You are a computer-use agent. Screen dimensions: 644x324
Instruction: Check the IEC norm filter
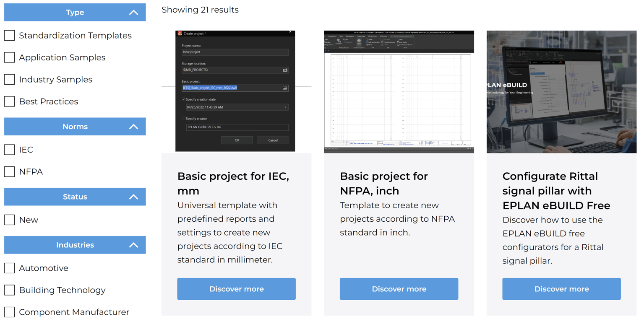coord(10,150)
